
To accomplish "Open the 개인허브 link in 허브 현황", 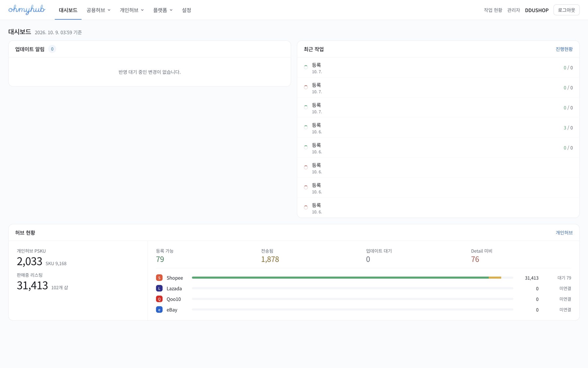I will click(564, 233).
